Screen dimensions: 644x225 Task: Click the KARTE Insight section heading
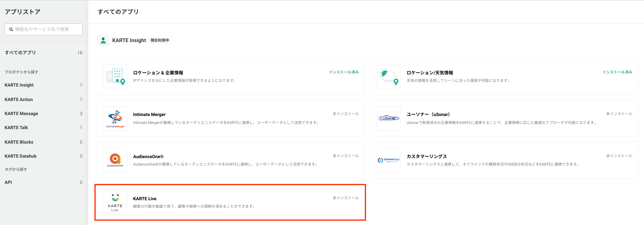(129, 40)
